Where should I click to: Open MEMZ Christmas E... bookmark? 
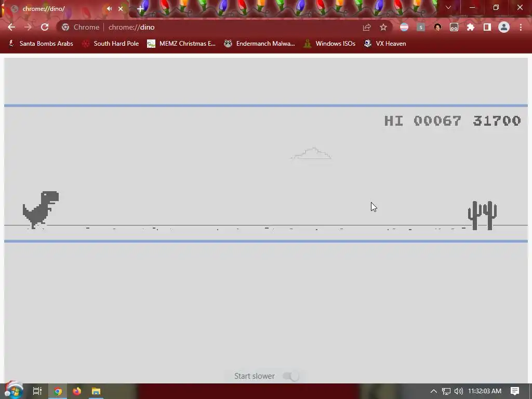pyautogui.click(x=181, y=44)
